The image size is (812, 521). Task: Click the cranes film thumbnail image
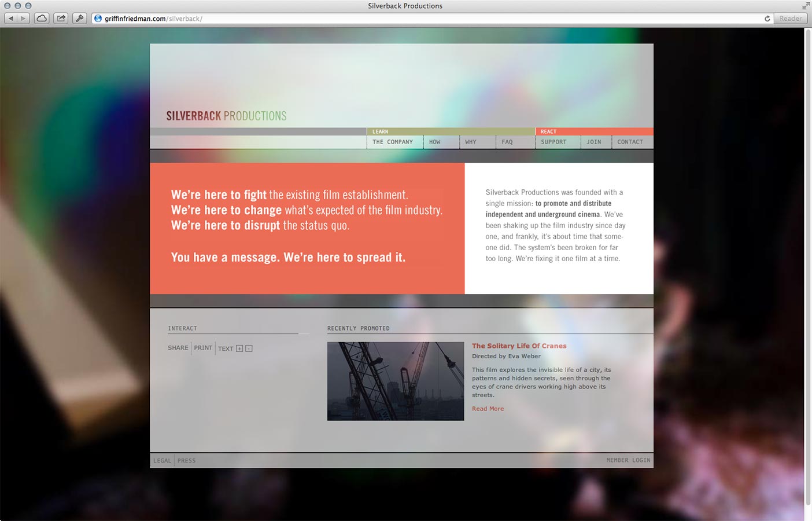coord(396,381)
